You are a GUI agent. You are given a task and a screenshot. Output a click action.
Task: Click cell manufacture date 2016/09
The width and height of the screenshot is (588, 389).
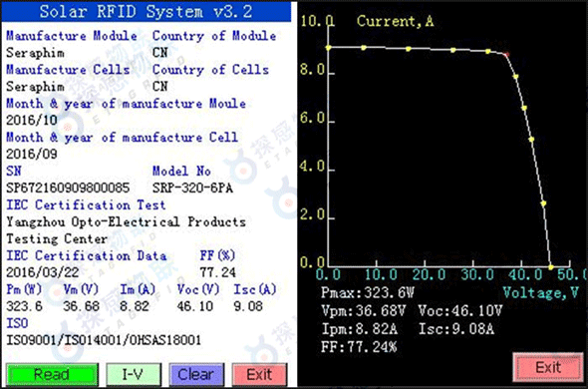coord(32,154)
